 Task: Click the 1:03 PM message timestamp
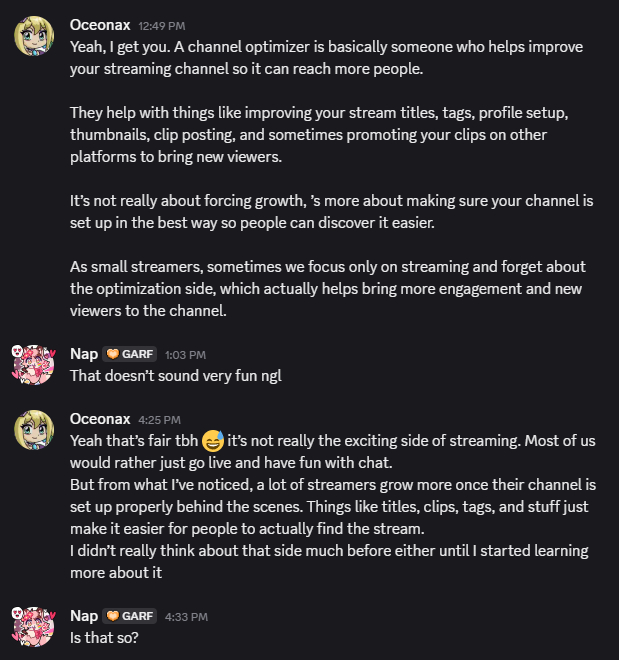coord(185,355)
